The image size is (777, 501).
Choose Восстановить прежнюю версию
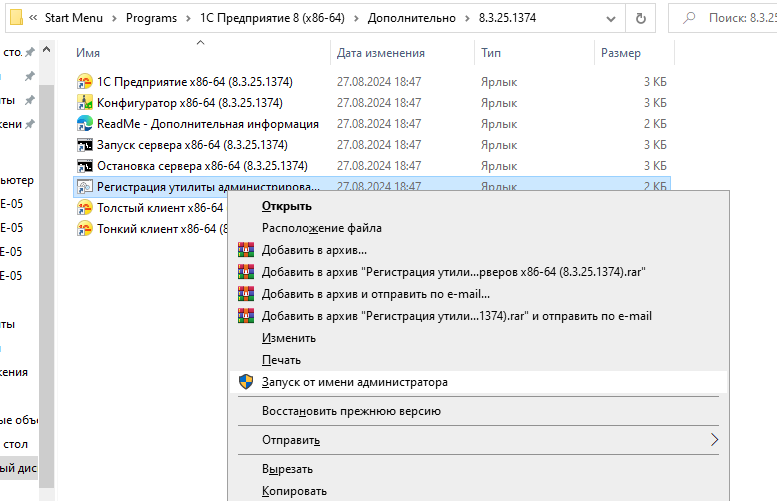[x=351, y=411]
